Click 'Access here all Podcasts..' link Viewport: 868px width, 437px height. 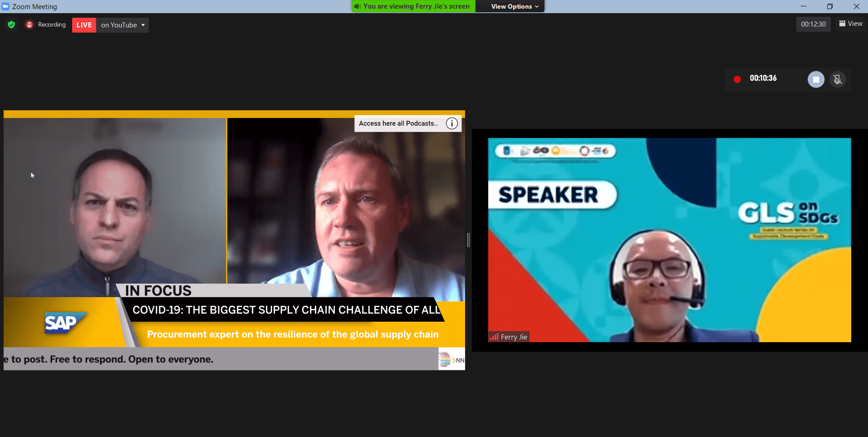pos(398,123)
